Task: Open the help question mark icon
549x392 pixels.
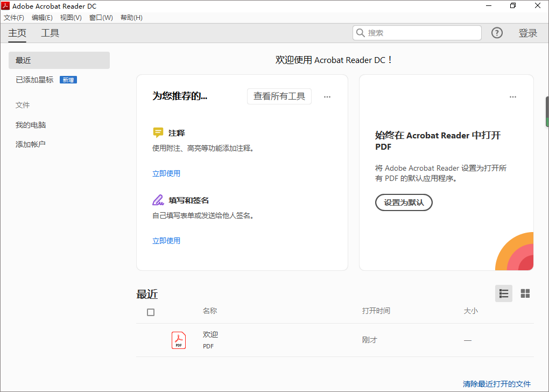Action: tap(497, 33)
